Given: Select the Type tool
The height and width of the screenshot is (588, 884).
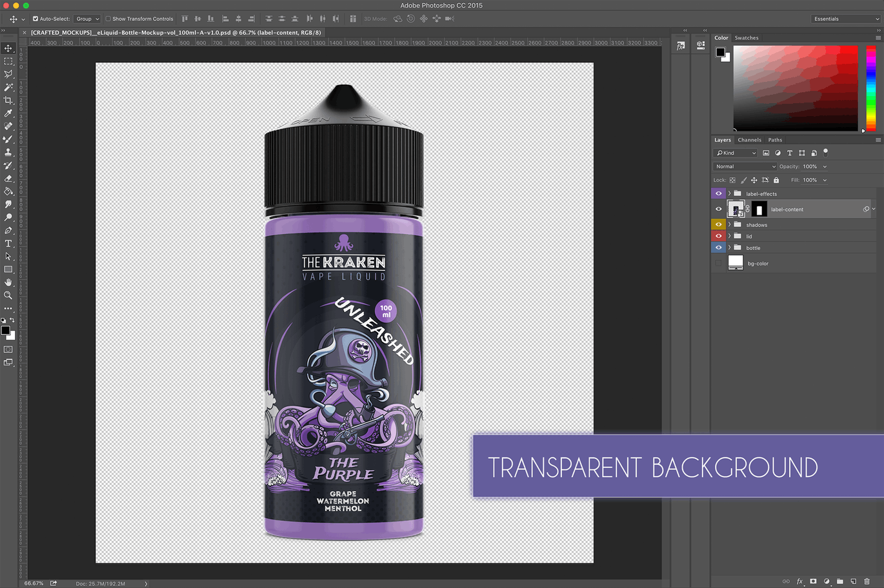Looking at the screenshot, I should click(8, 242).
